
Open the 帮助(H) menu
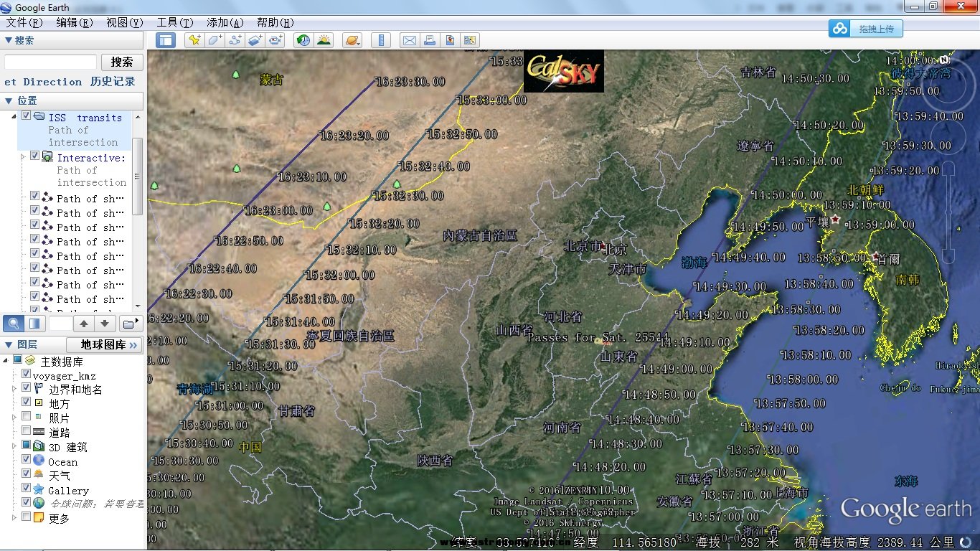coord(275,22)
